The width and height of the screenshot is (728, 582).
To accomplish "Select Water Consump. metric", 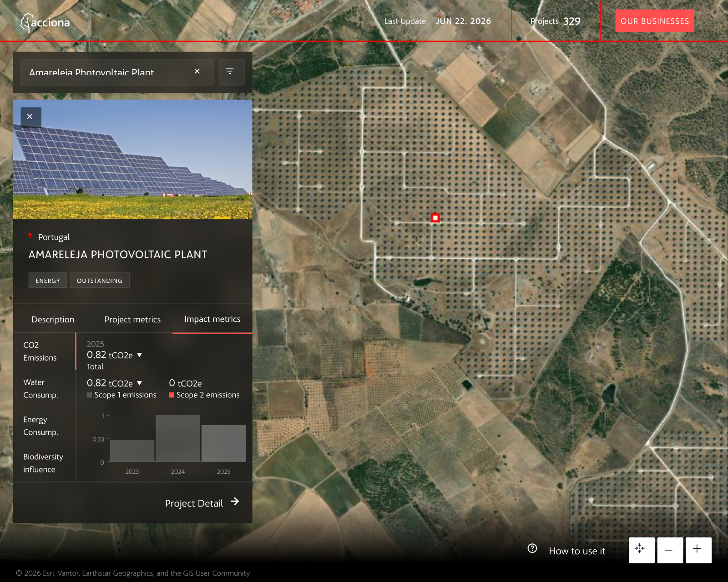I will 44,389.
